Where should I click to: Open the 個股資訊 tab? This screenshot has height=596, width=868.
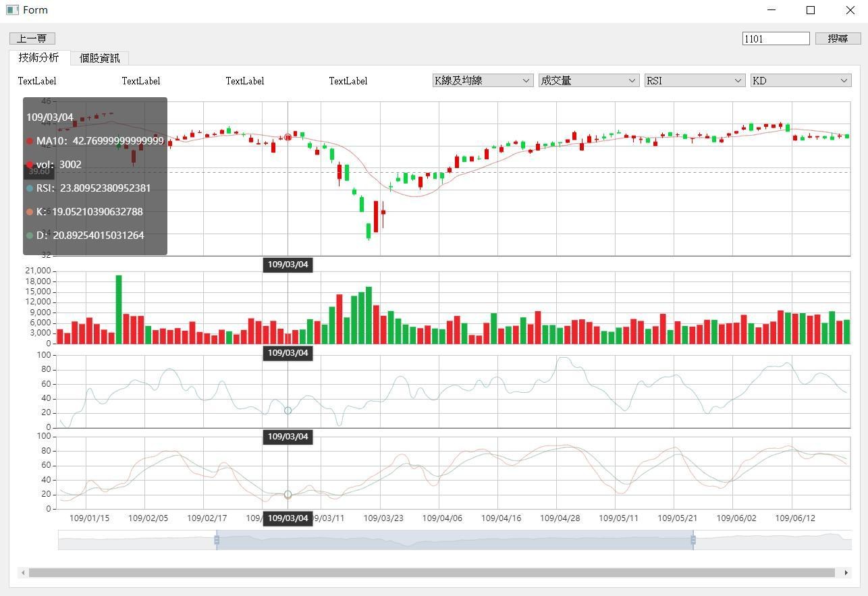(x=99, y=58)
